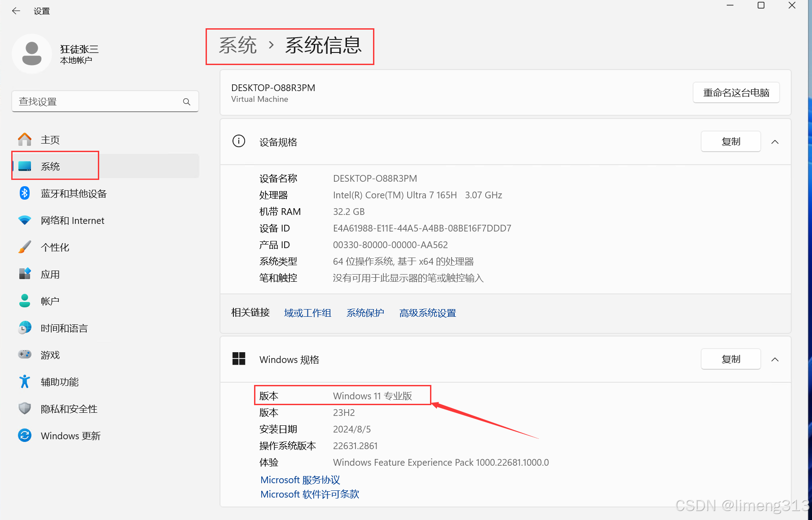Click the info icon beside 设备规格
Viewport: 812px width, 520px height.
pos(239,141)
